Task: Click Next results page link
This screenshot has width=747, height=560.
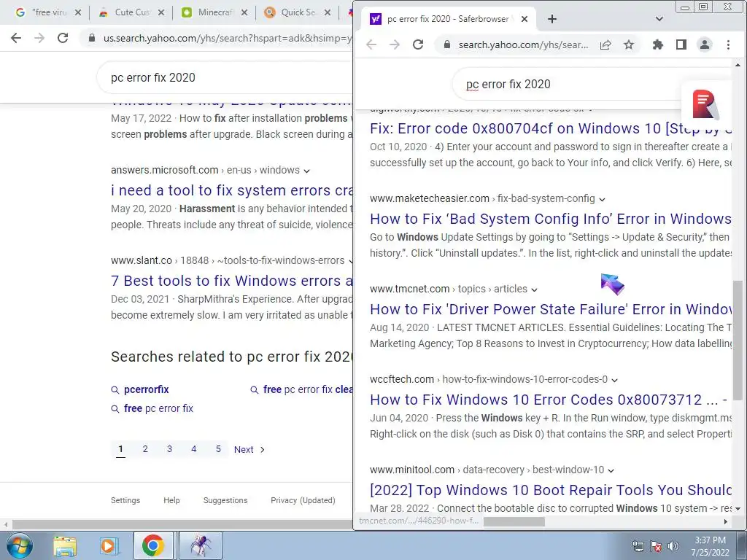Action: tap(249, 449)
